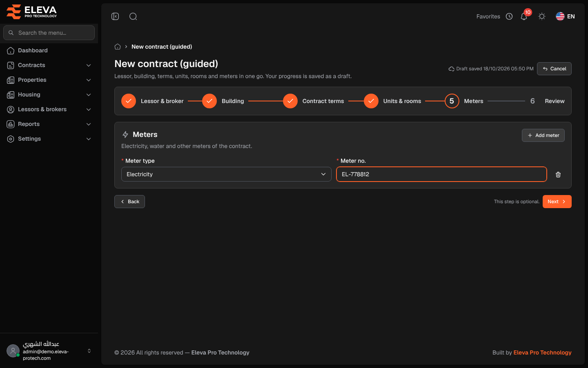
Task: Expand Lessors & brokers sidebar menu
Action: point(49,109)
